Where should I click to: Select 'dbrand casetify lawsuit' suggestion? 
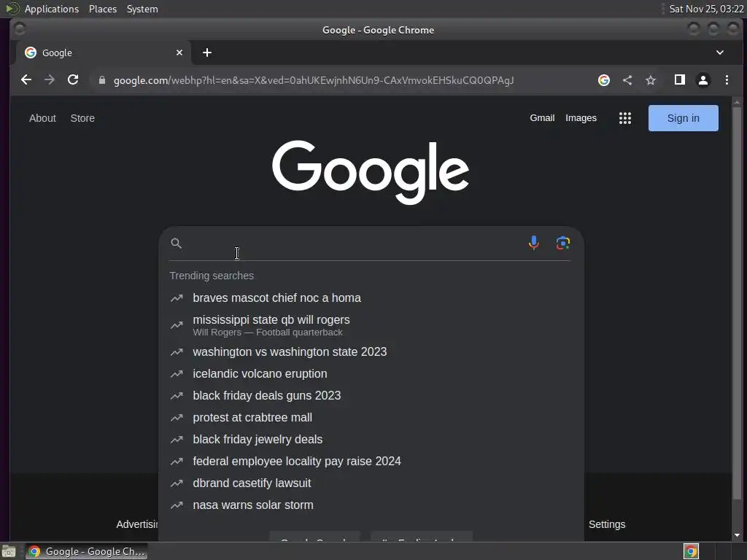pyautogui.click(x=370, y=483)
